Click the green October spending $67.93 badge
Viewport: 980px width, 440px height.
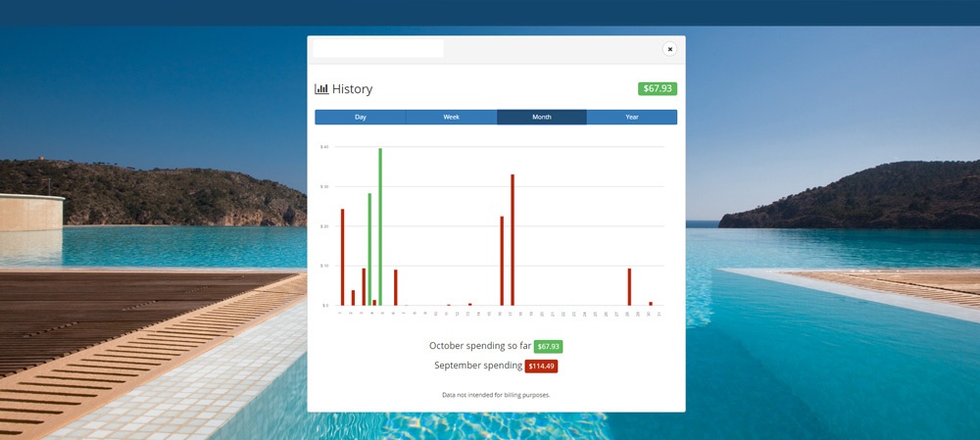(x=548, y=347)
